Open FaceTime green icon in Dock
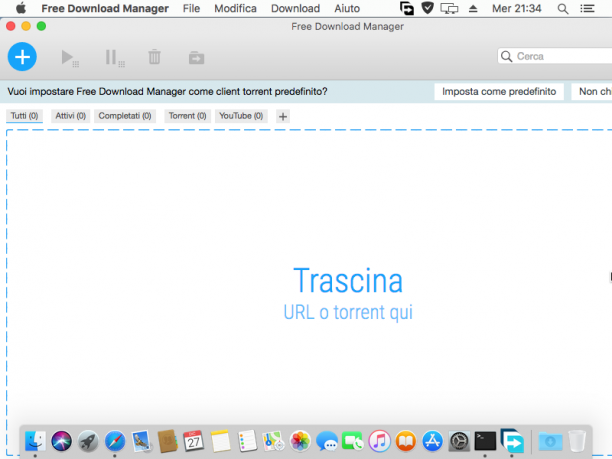This screenshot has height=459, width=612. (352, 441)
